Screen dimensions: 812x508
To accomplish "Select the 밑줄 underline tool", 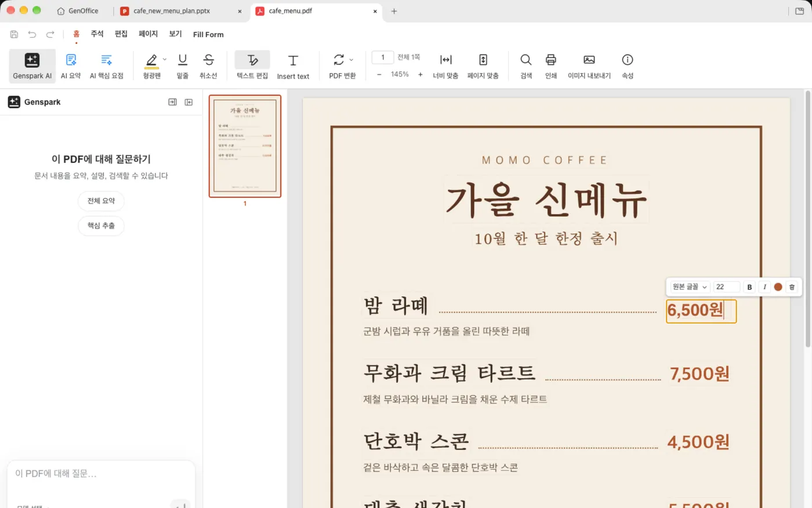I will click(x=183, y=66).
